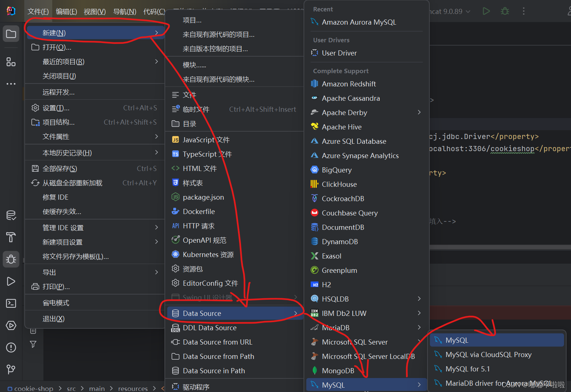Click the filter funnel icon in left panel
Image resolution: width=571 pixels, height=392 pixels.
tap(33, 344)
